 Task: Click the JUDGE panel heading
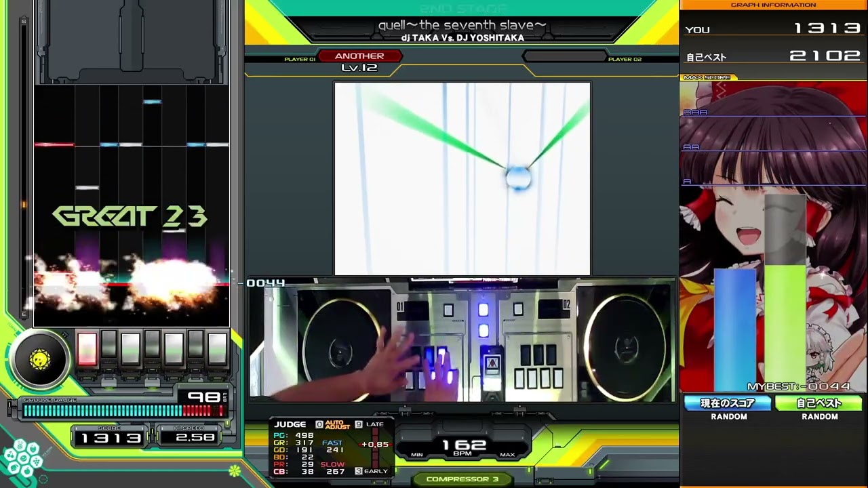pos(290,424)
